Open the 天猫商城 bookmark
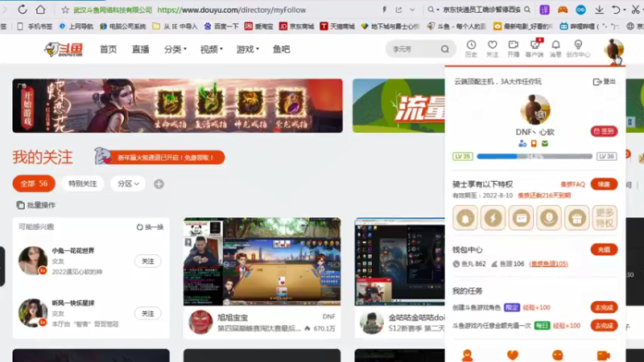644x362 pixels. pyautogui.click(x=337, y=27)
